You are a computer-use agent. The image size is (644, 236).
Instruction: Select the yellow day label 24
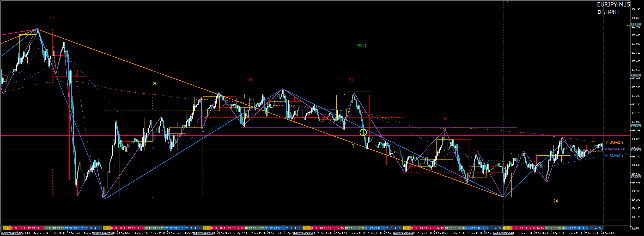click(x=555, y=201)
